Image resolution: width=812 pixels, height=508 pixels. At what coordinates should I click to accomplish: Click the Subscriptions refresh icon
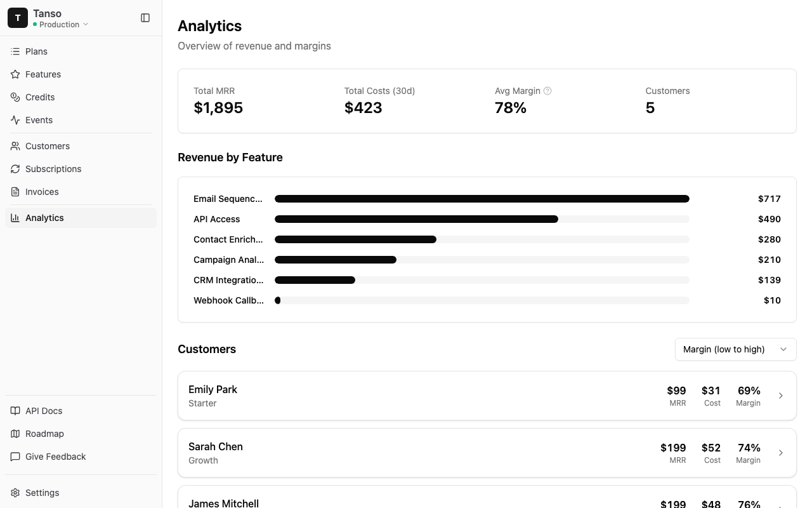(x=15, y=169)
